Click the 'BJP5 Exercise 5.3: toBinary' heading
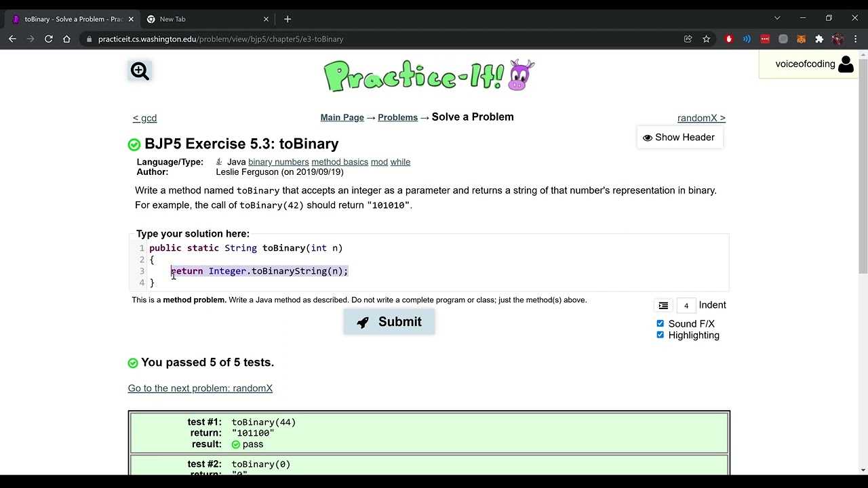 tap(241, 144)
